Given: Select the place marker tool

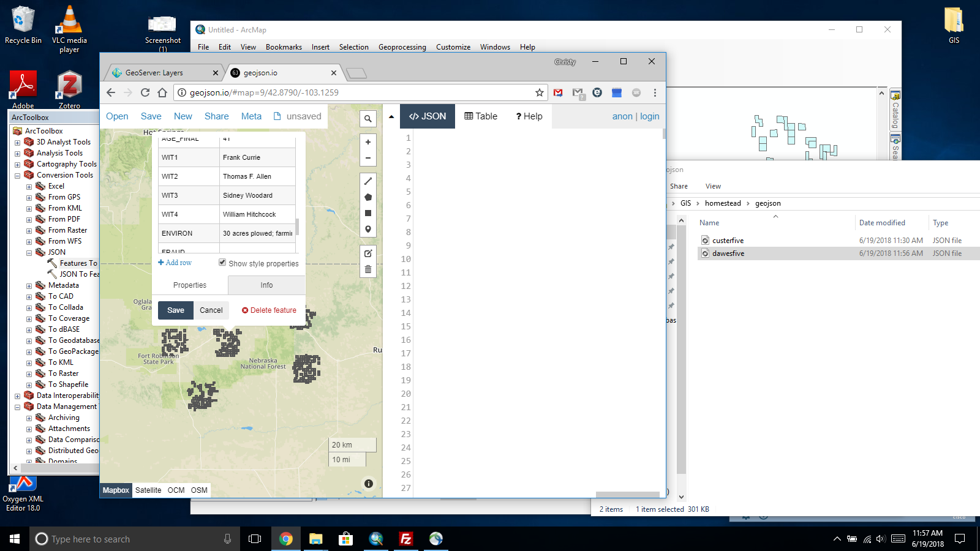Looking at the screenshot, I should (x=368, y=229).
